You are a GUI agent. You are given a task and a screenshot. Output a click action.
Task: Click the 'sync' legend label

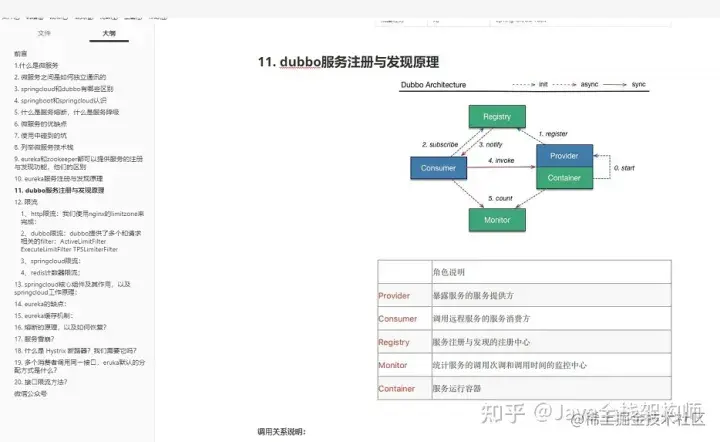(x=639, y=84)
